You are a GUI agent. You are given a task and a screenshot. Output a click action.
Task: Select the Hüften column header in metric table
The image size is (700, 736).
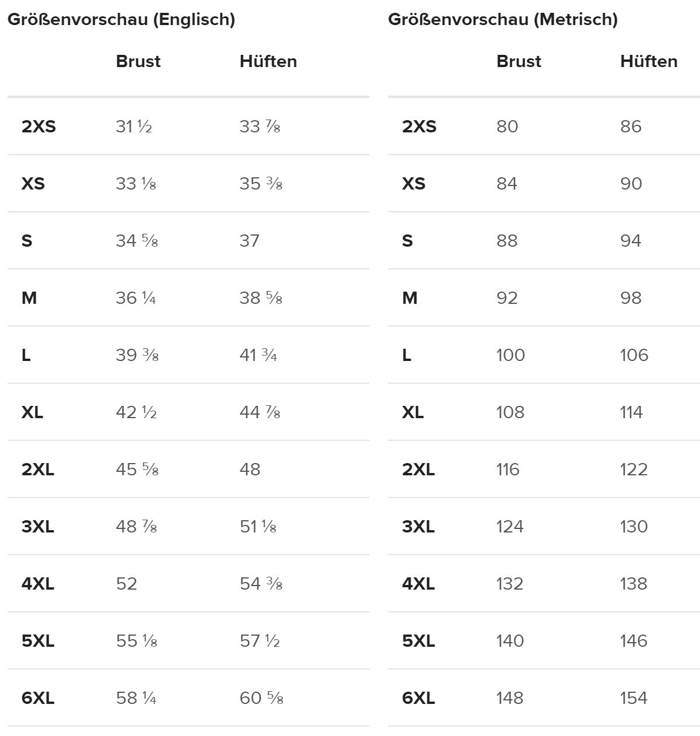click(648, 61)
